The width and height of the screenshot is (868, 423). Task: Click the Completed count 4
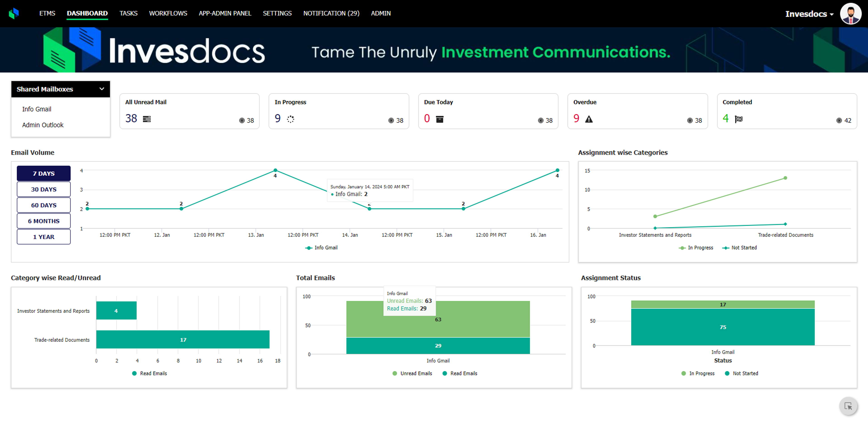pos(725,118)
